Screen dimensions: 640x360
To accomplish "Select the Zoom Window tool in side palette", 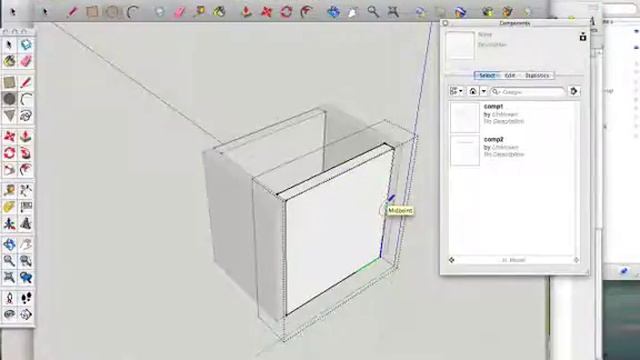I will click(x=26, y=260).
